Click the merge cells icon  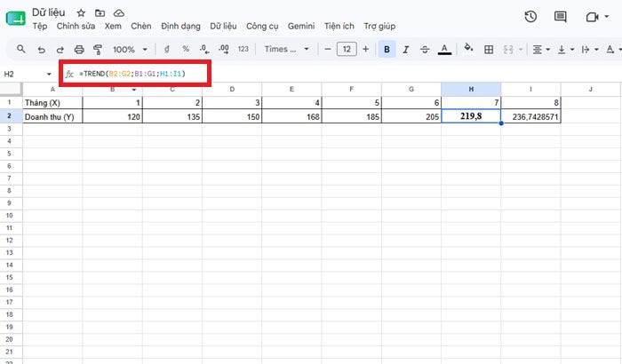(508, 50)
